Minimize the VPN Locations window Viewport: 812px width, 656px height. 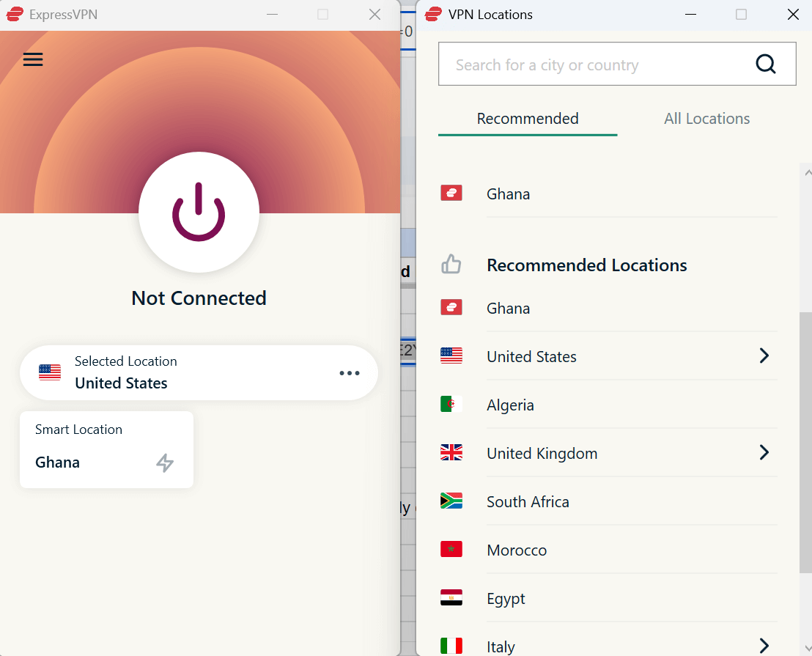pyautogui.click(x=690, y=14)
